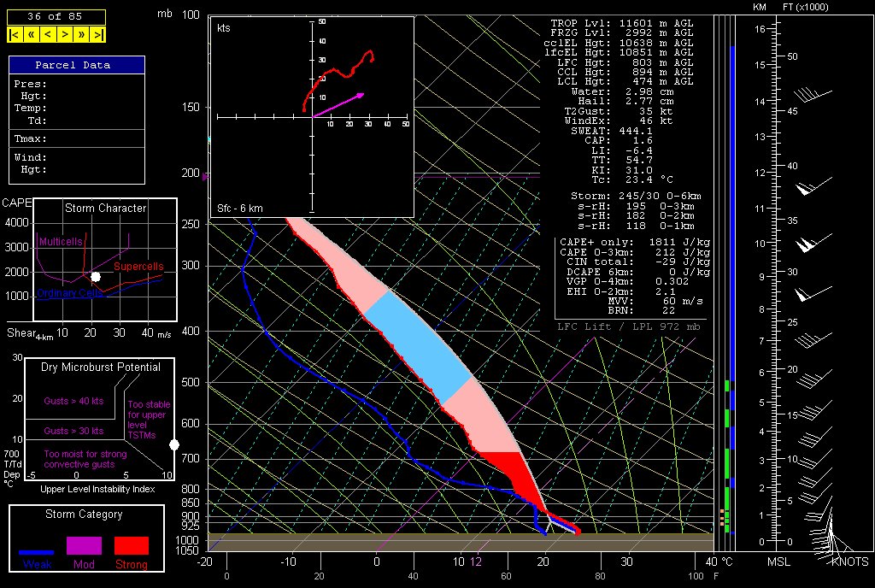The height and width of the screenshot is (588, 875).
Task: Click the 'Gusts > 40 kts' region
Action: coord(73,399)
